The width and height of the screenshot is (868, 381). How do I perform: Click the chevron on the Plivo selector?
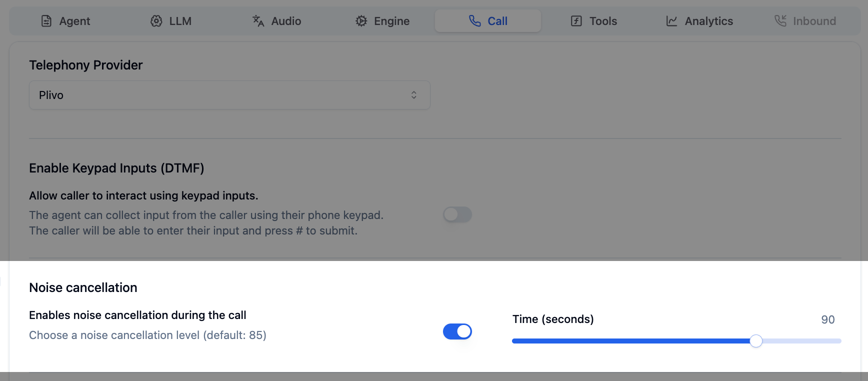pyautogui.click(x=414, y=94)
